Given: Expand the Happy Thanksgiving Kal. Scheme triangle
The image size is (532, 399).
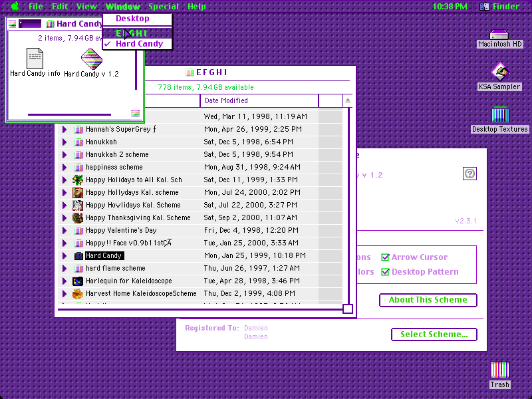Looking at the screenshot, I should pyautogui.click(x=65, y=218).
